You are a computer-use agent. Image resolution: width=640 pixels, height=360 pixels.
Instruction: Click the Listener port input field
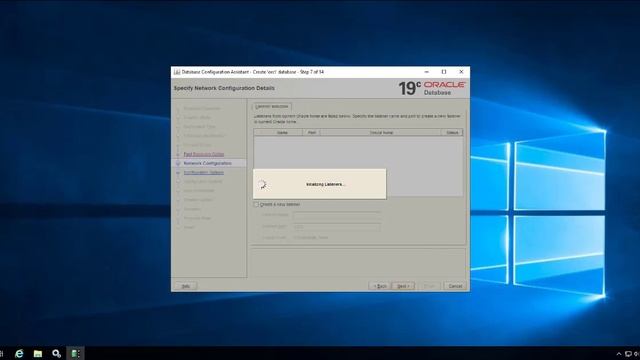pos(337,227)
